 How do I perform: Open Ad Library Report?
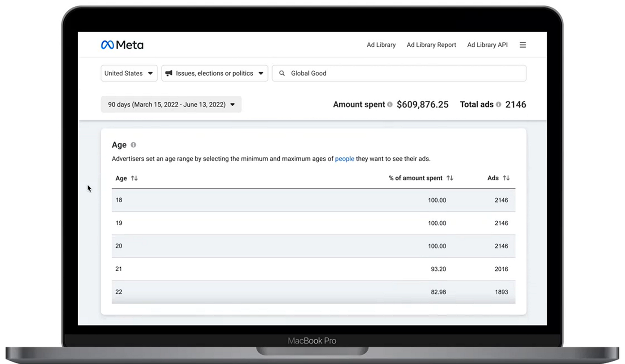[431, 45]
